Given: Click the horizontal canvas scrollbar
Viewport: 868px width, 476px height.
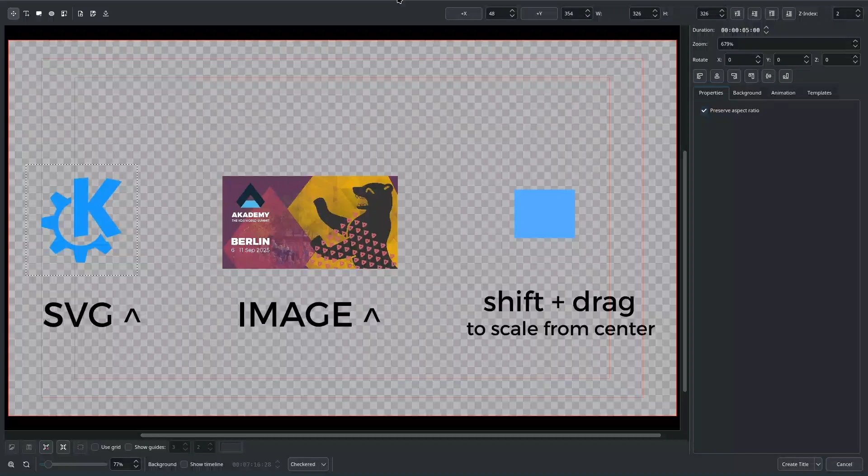Looking at the screenshot, I should point(401,435).
